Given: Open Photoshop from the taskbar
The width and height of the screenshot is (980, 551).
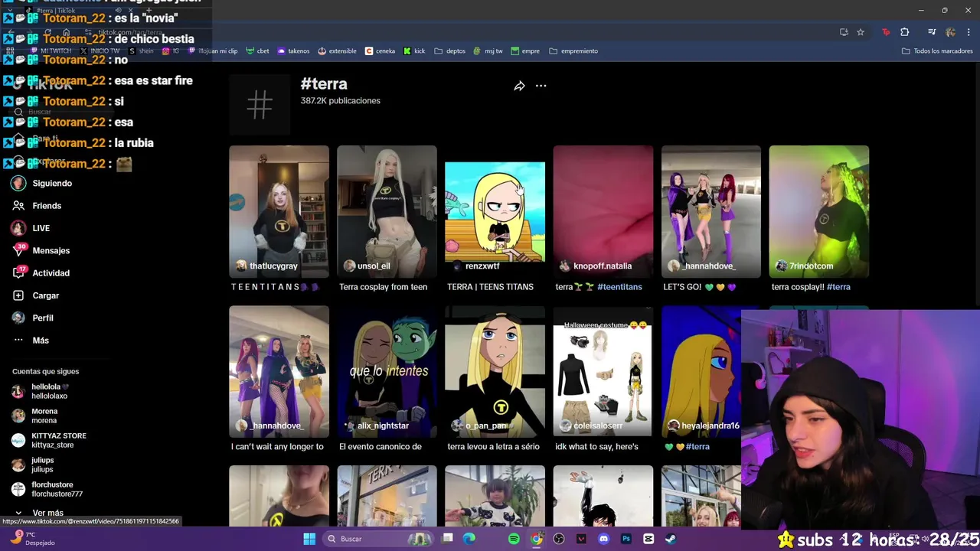Looking at the screenshot, I should point(626,539).
